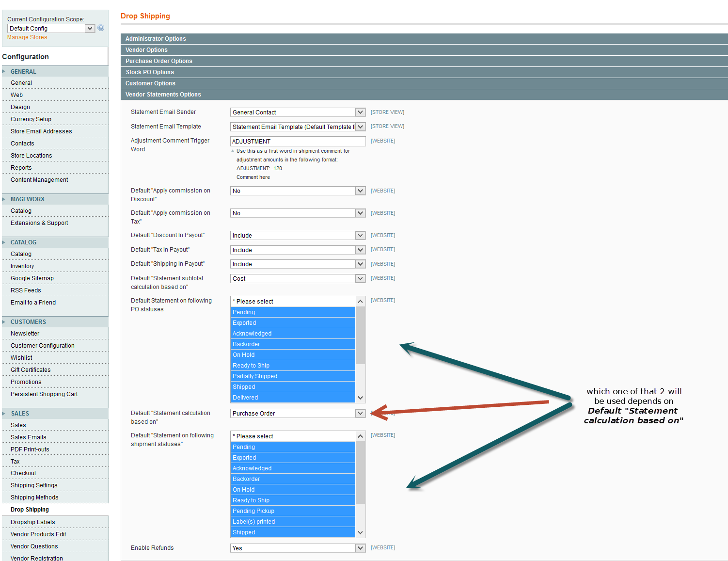Select Backorder in PO statuses list
Image resolution: width=728 pixels, height=561 pixels.
point(293,344)
